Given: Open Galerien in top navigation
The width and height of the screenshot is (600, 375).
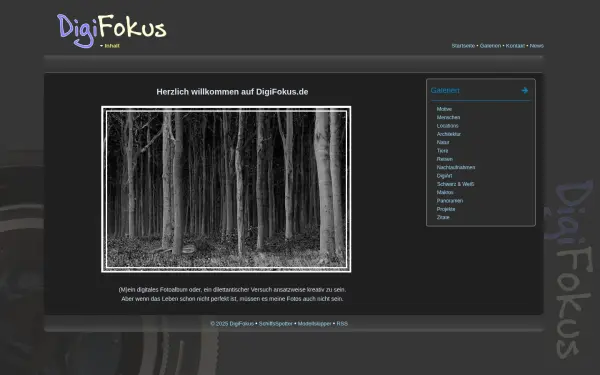Looking at the screenshot, I should click(x=490, y=46).
